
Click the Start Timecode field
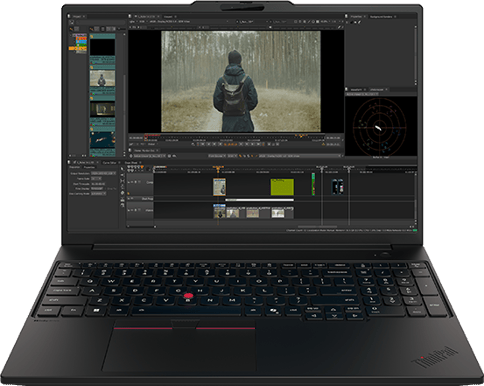click(98, 184)
